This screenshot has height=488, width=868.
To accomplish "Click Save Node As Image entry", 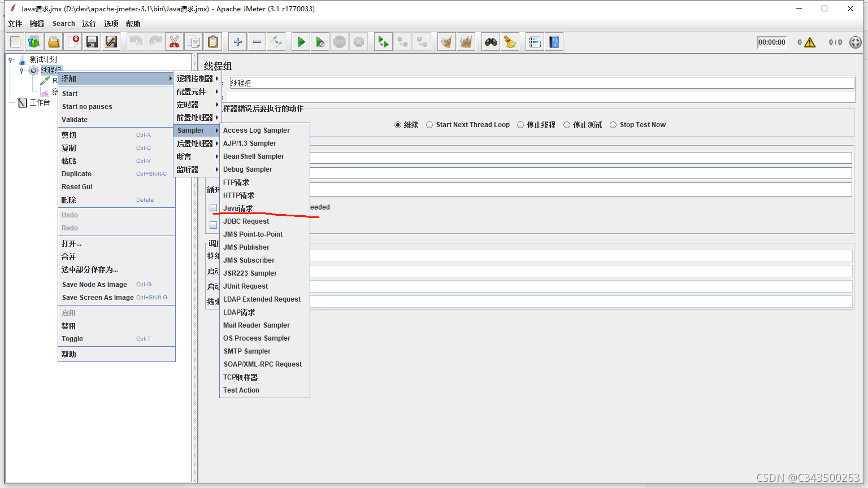I will click(116, 285).
